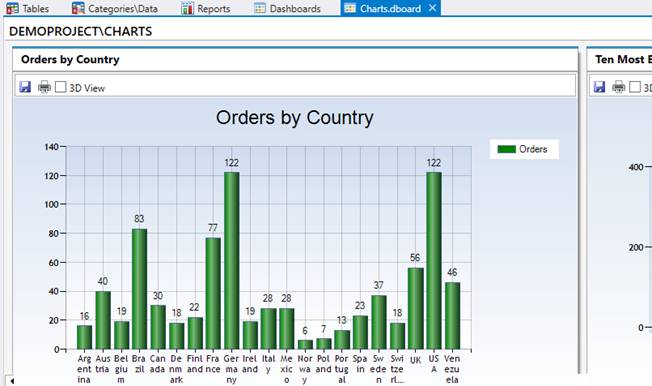
Task: Click the Categories\Data tab icon
Action: click(78, 8)
